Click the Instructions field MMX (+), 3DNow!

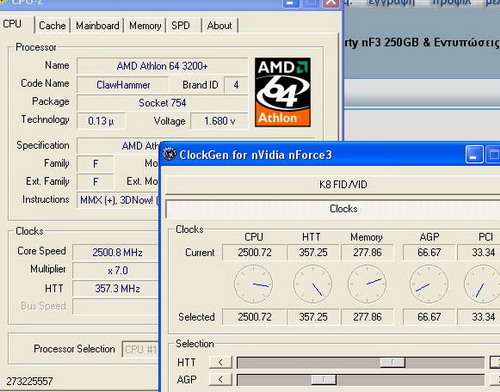pos(118,200)
